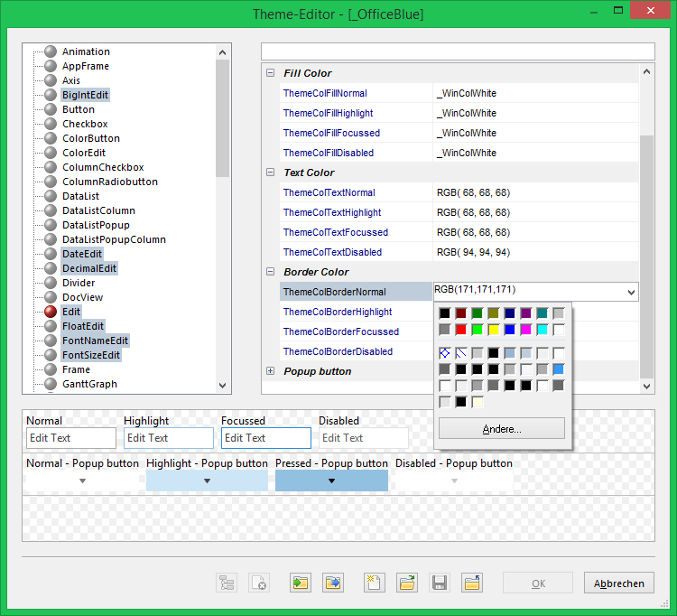Click the export icon with blue arrow

[x=333, y=583]
